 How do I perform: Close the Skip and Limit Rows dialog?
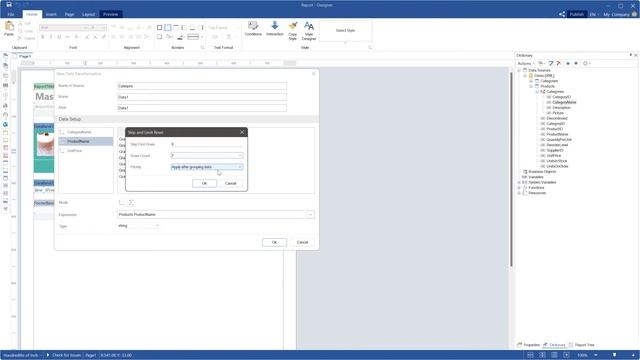242,132
